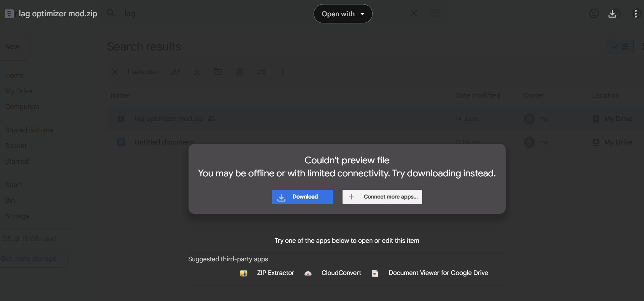Click the share (add person) toolbar icon
Screen dimensions: 644x301
click(175, 72)
